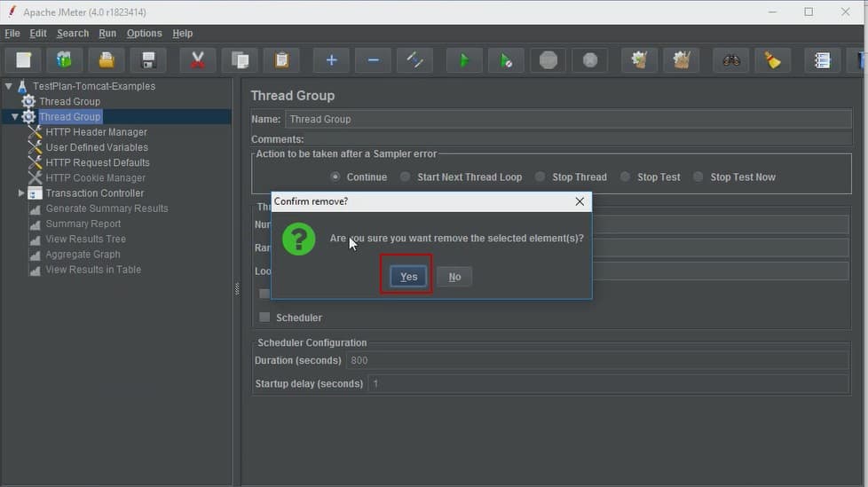Enable the Scheduler checkbox
The width and height of the screenshot is (868, 487).
264,317
